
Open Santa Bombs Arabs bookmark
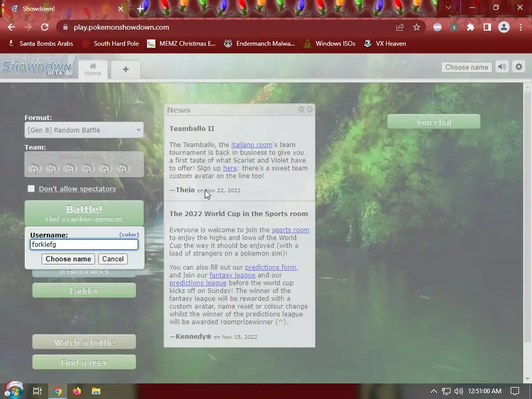click(41, 44)
